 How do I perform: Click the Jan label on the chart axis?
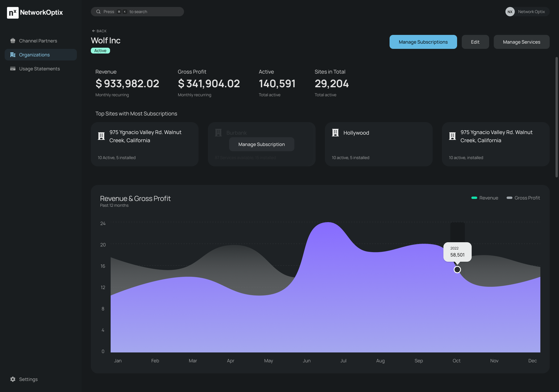coord(118,361)
